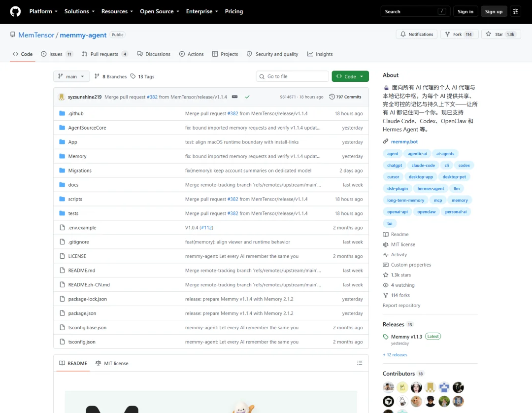Expand commit message ellipsis button

click(x=235, y=97)
